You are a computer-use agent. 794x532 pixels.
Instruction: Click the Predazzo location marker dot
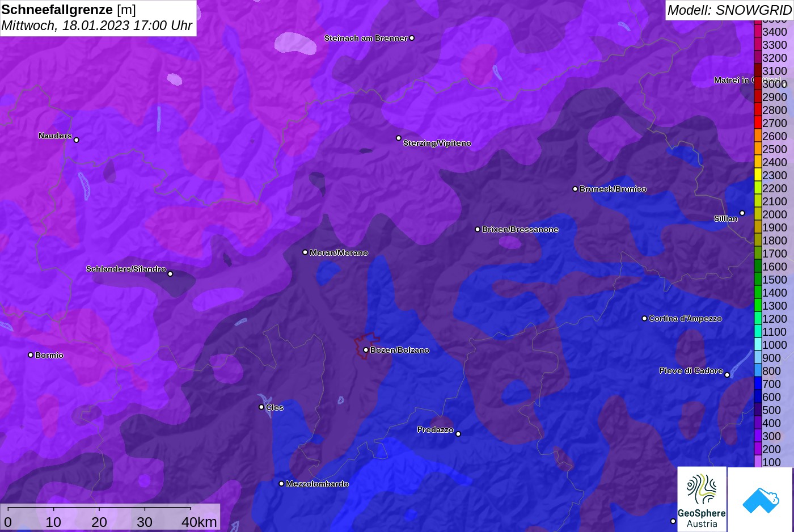click(x=458, y=434)
